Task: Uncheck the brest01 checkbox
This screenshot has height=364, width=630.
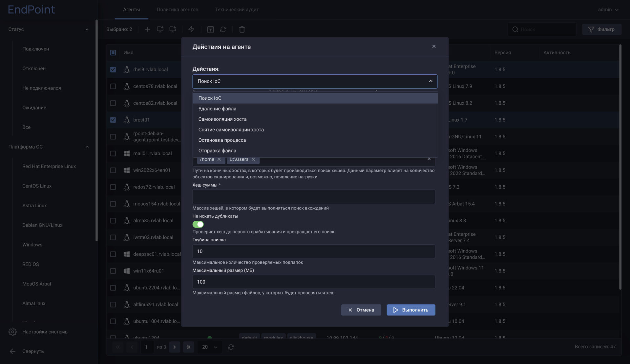Action: tap(113, 120)
